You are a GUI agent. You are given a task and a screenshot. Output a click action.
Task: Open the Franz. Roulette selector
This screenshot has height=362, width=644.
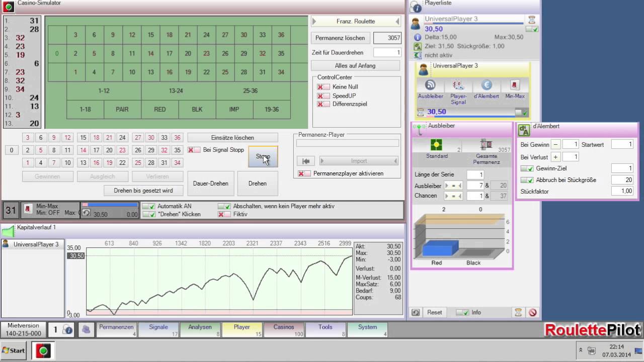tap(356, 22)
